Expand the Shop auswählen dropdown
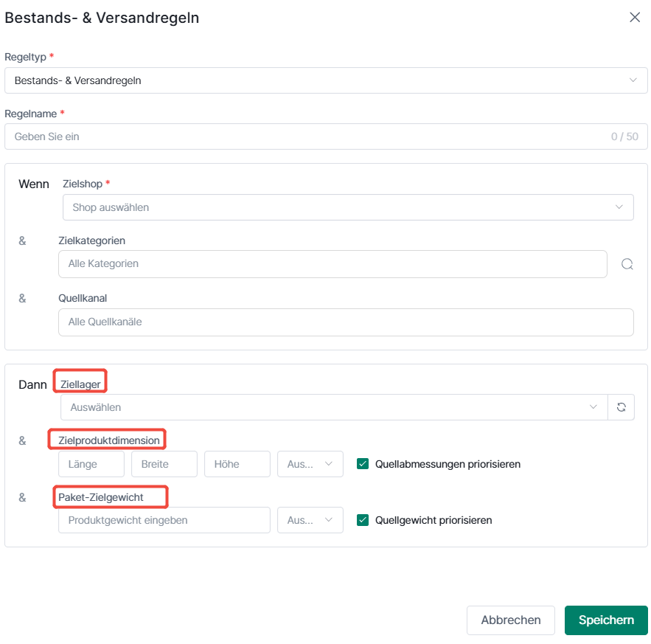The width and height of the screenshot is (651, 644). click(x=348, y=207)
